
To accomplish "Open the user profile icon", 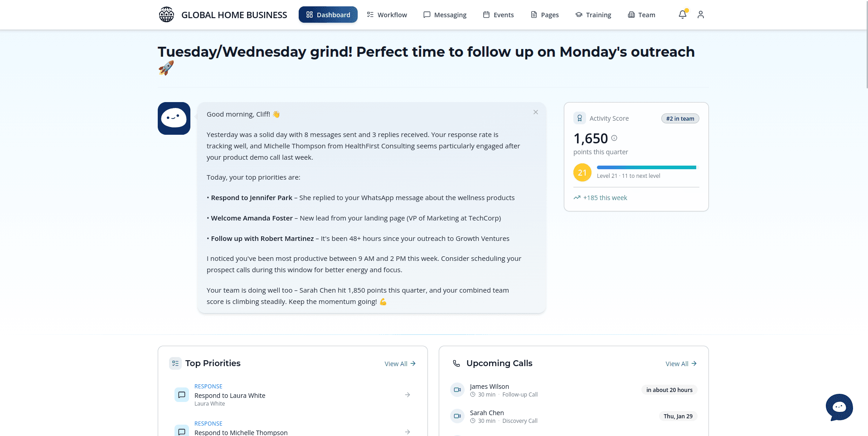I will tap(701, 15).
